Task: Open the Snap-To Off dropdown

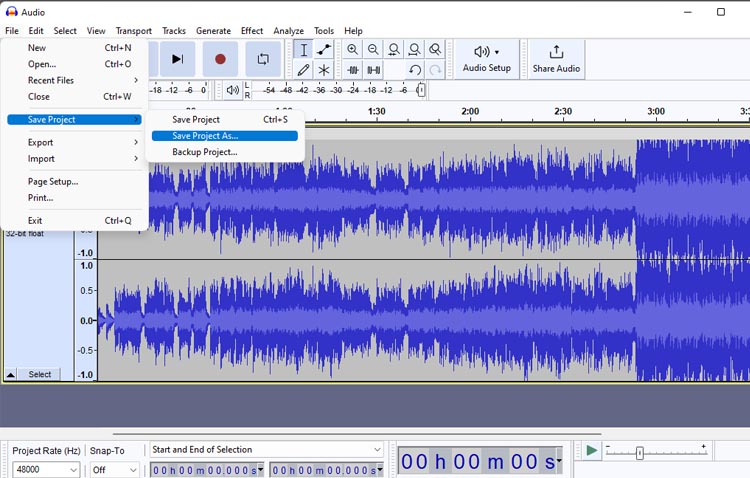Action: click(x=115, y=469)
